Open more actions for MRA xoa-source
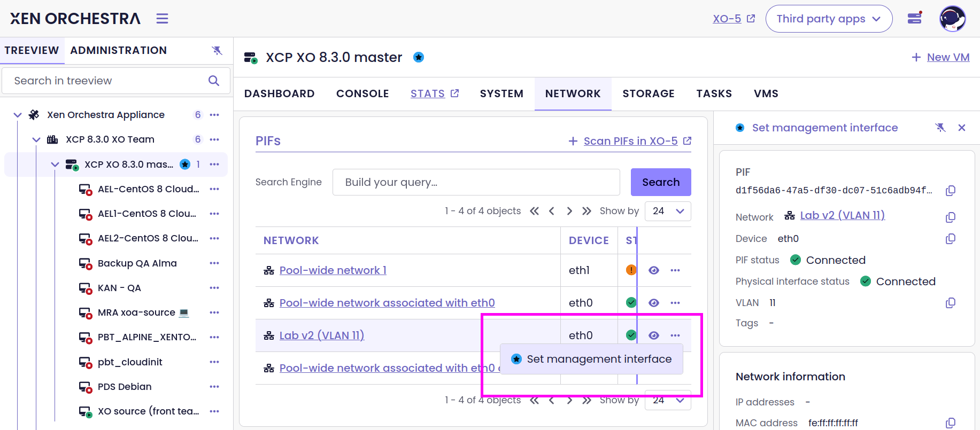Screen dimensions: 980x430 [214, 312]
